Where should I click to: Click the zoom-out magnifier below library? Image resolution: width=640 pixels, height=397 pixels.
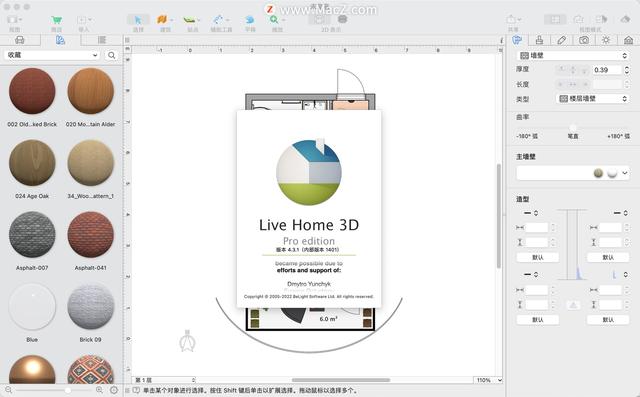9,390
